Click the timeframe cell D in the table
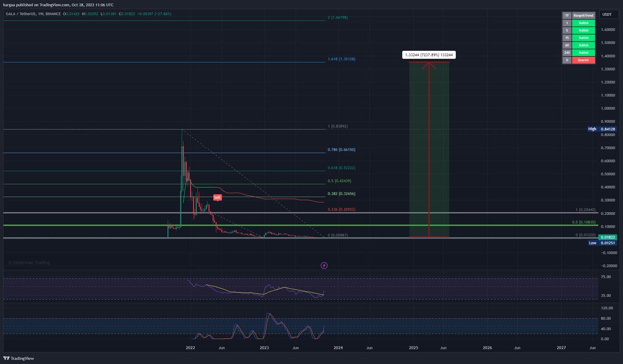The image size is (623, 364). coord(567,60)
